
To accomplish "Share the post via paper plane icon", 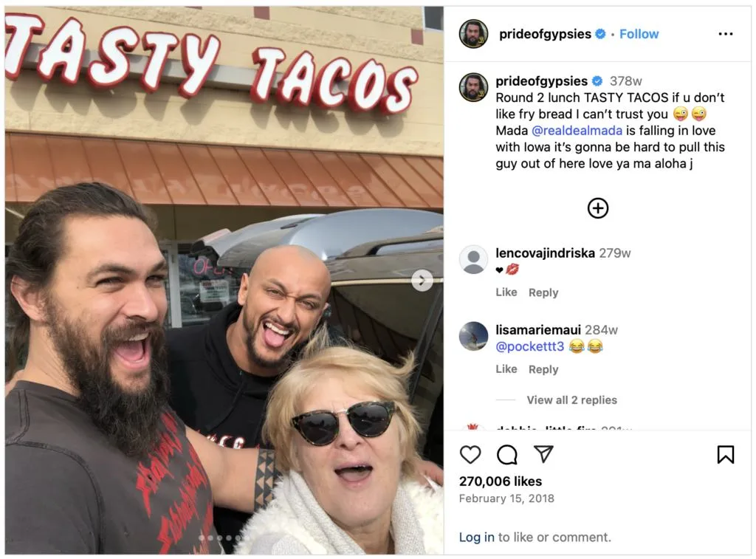I will [543, 454].
